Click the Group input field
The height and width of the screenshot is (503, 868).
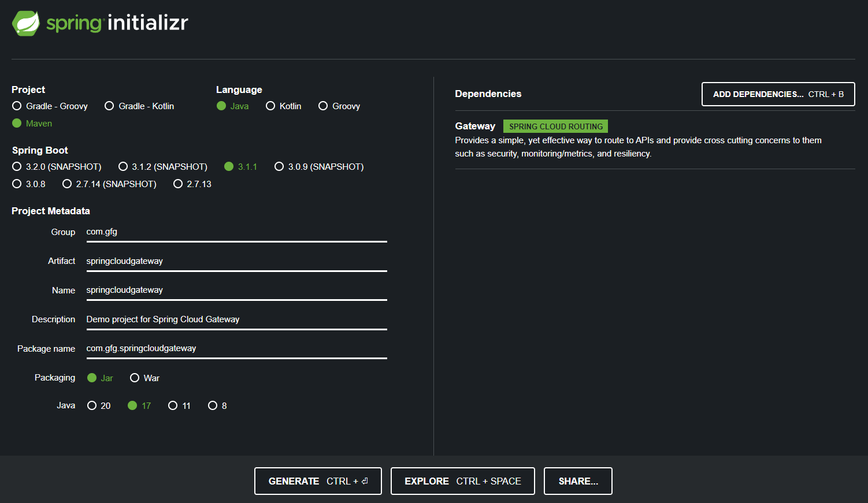pyautogui.click(x=237, y=232)
